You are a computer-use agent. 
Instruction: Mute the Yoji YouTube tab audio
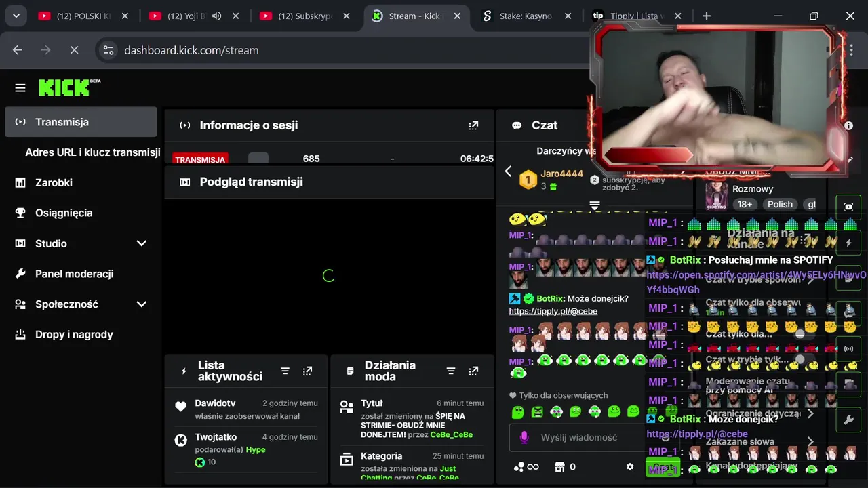217,16
